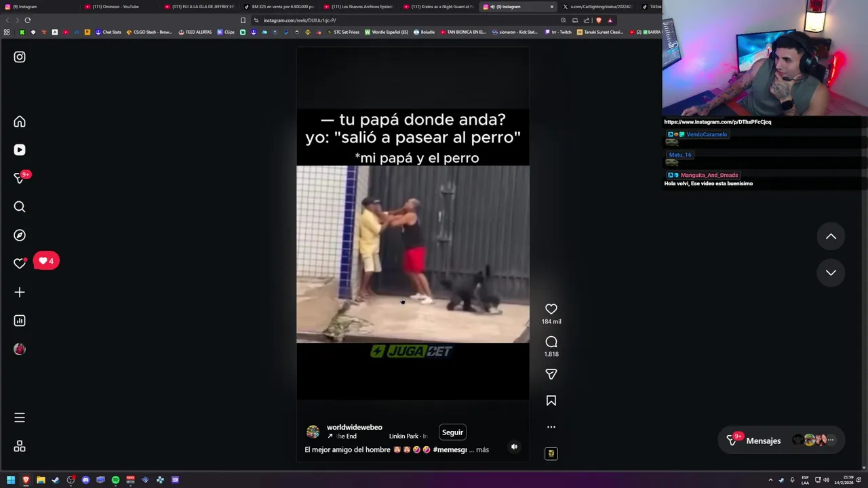The width and height of the screenshot is (868, 488).
Task: Open Instagram search via magnifier icon
Action: pos(20,207)
